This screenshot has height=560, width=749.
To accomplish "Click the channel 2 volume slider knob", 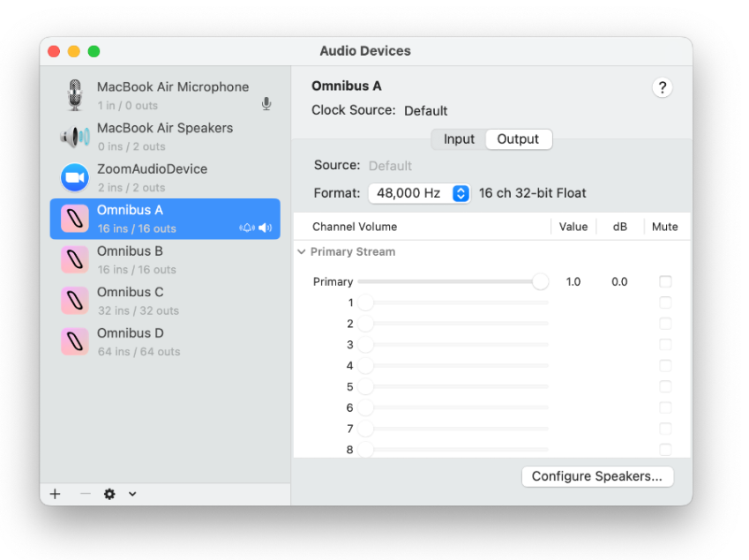I will (x=365, y=324).
